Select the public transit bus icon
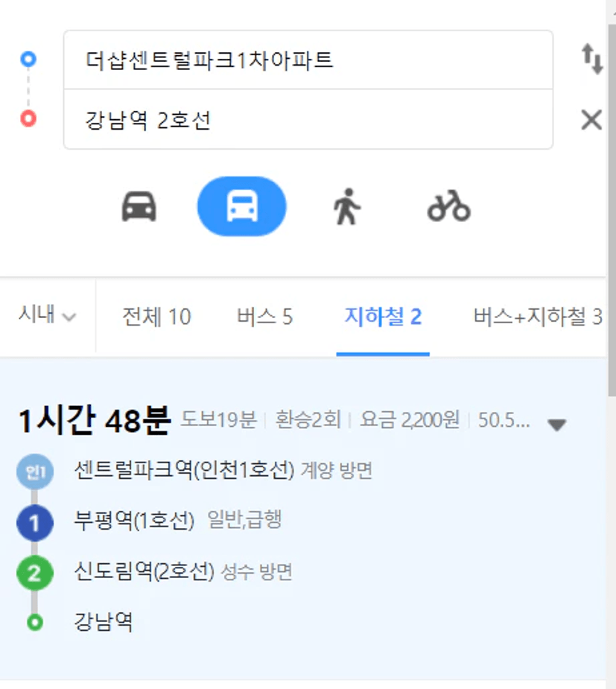The height and width of the screenshot is (689, 616). click(241, 206)
